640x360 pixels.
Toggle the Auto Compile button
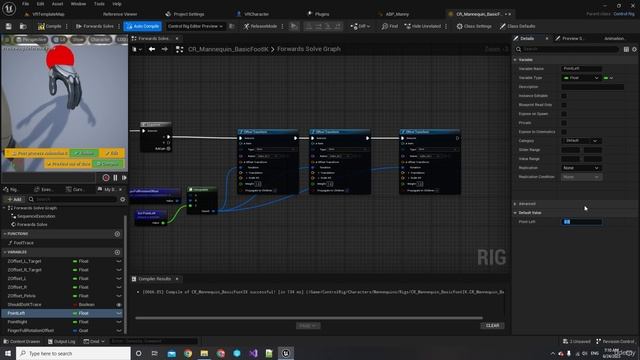tap(142, 26)
